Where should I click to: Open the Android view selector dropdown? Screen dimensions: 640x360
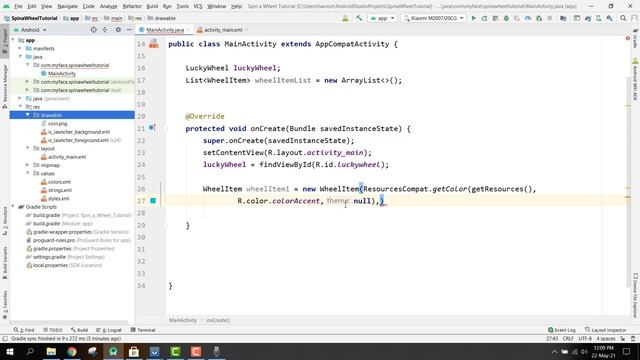(30, 30)
